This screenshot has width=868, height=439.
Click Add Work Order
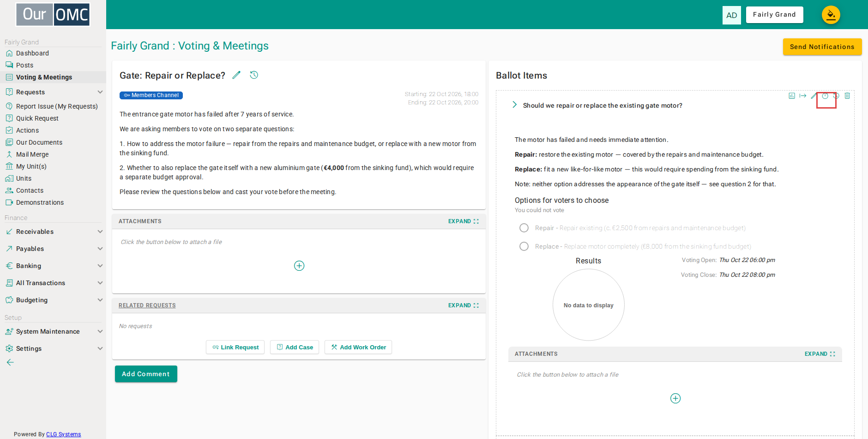[358, 347]
